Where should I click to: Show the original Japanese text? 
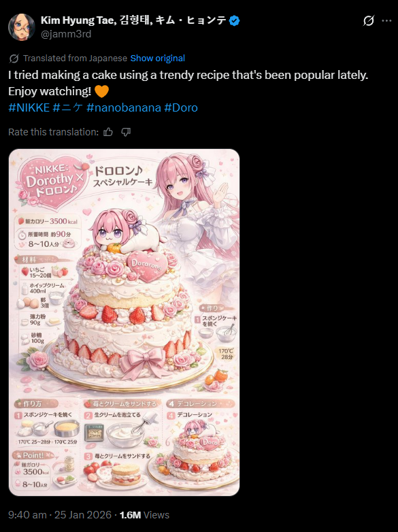pyautogui.click(x=157, y=59)
